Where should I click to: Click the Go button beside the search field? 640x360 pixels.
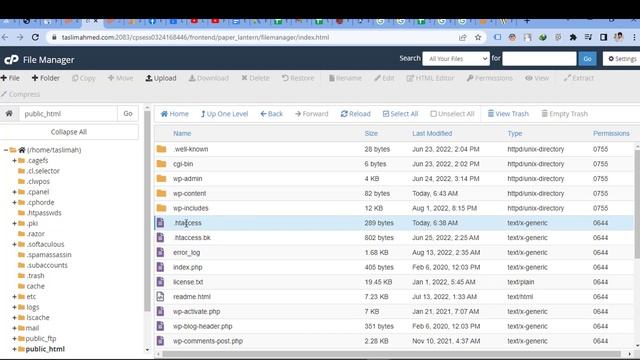(x=587, y=59)
